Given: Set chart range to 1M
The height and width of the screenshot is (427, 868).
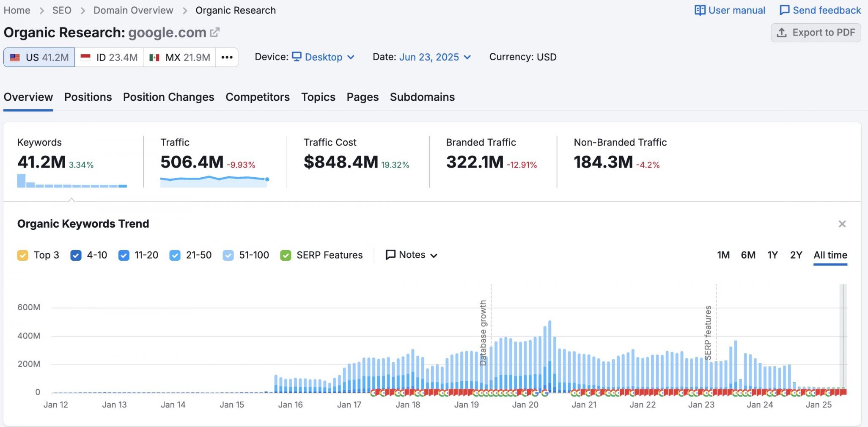Looking at the screenshot, I should click(x=723, y=255).
